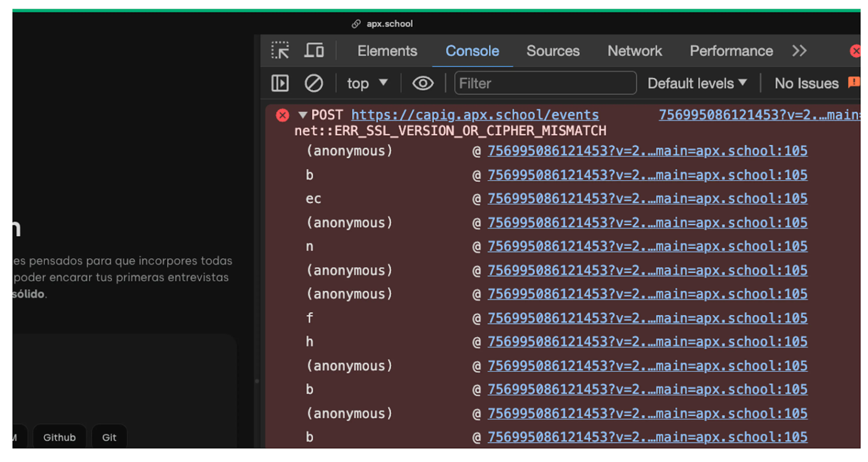This screenshot has width=868, height=462.
Task: Collapse the POST error stack trace
Action: [303, 115]
